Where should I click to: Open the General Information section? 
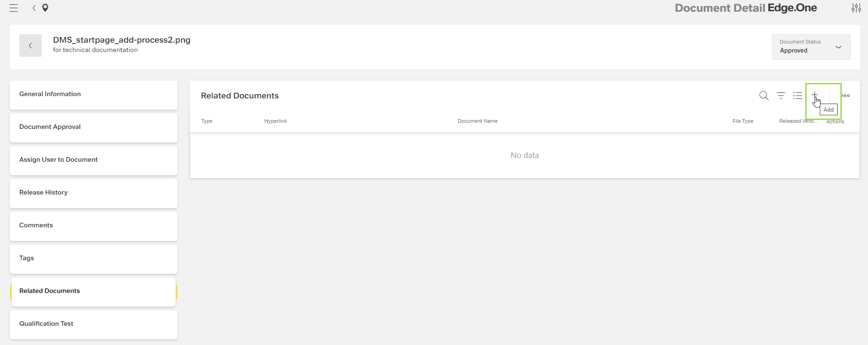(94, 95)
